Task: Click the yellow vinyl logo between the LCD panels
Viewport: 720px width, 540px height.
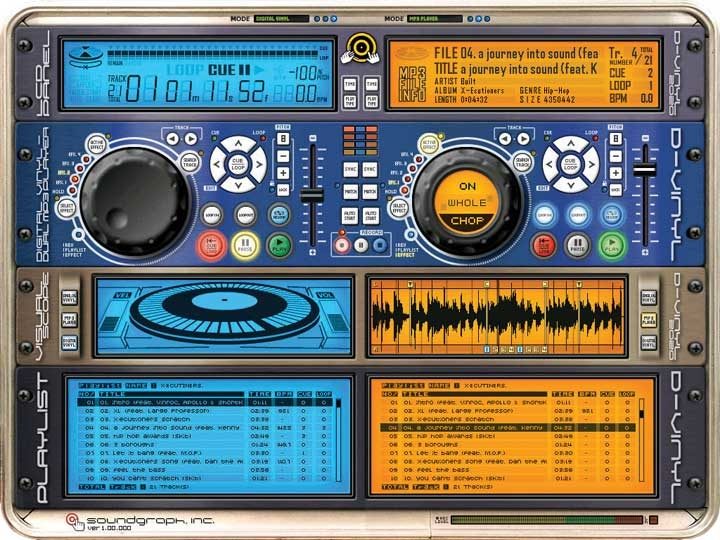Action: [x=361, y=48]
